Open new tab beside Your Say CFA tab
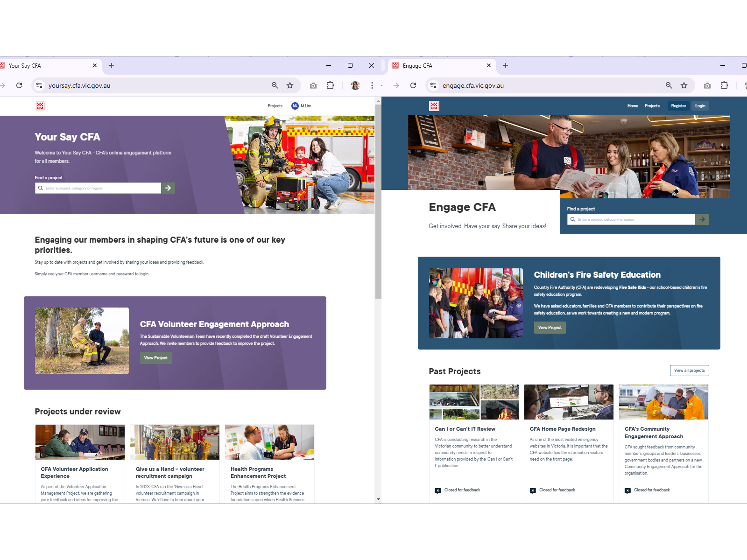 [112, 65]
